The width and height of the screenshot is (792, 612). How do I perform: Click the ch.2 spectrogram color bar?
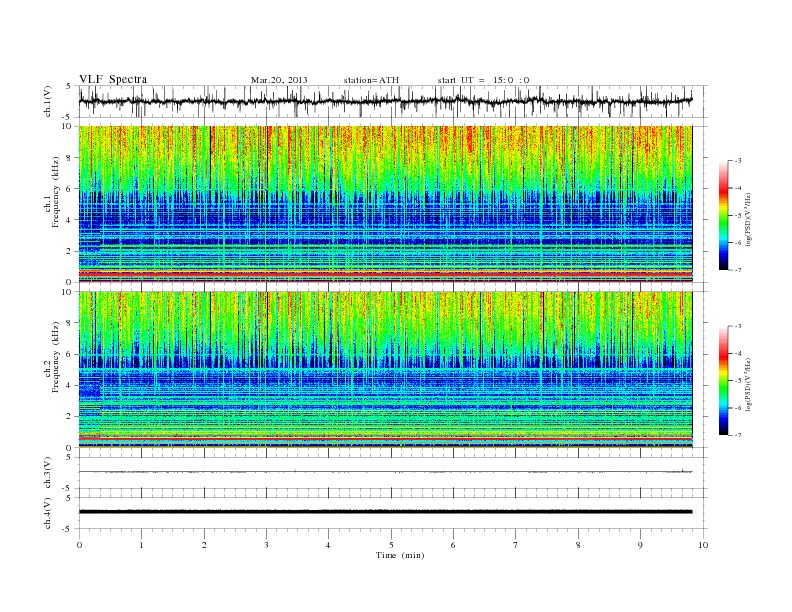723,381
